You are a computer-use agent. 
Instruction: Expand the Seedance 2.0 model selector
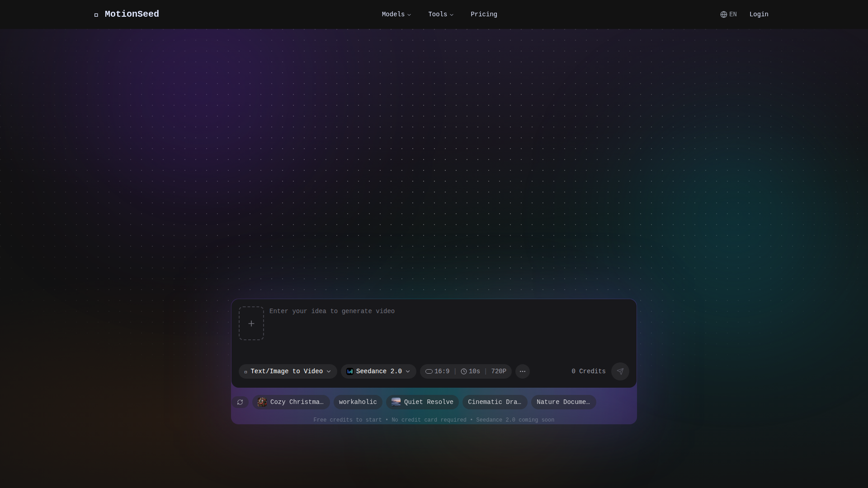(378, 371)
